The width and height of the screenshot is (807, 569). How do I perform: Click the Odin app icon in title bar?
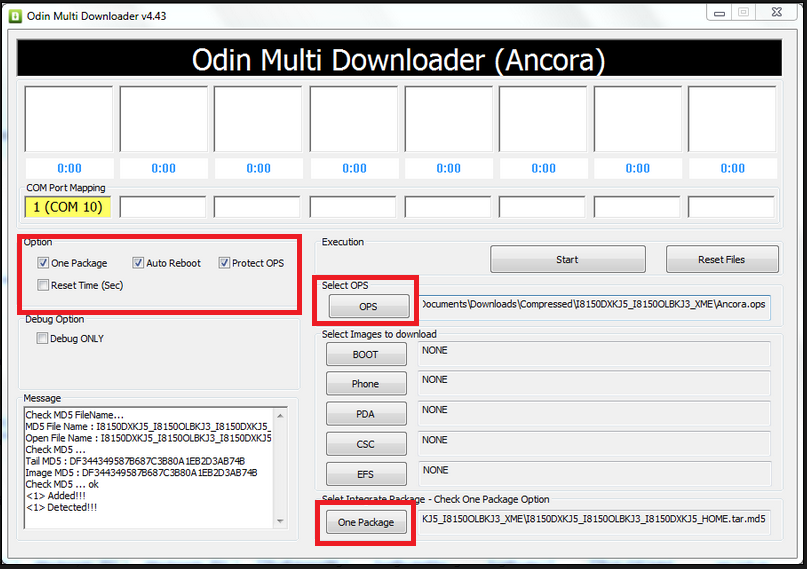15,16
